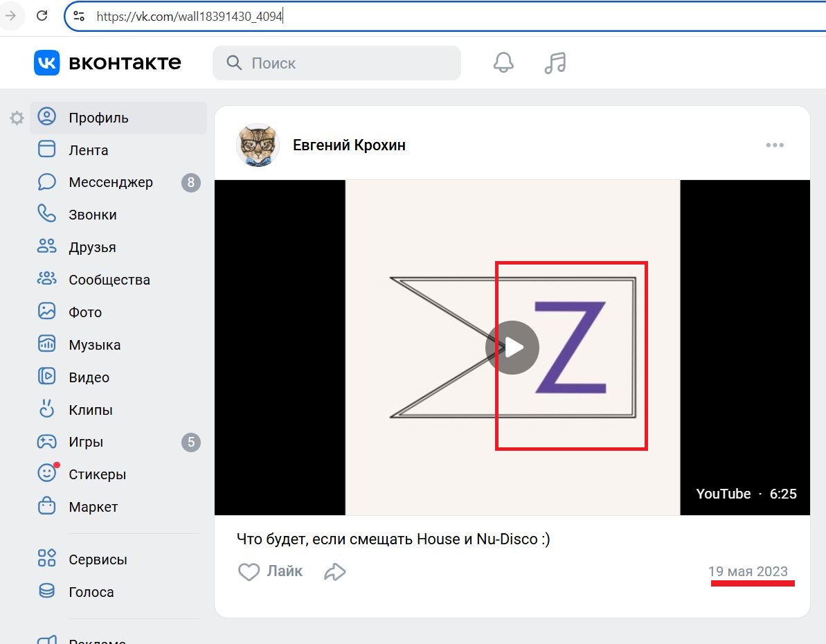Viewport: 826px width, 644px height.
Task: Go to Лента in the left menu
Action: (x=88, y=150)
